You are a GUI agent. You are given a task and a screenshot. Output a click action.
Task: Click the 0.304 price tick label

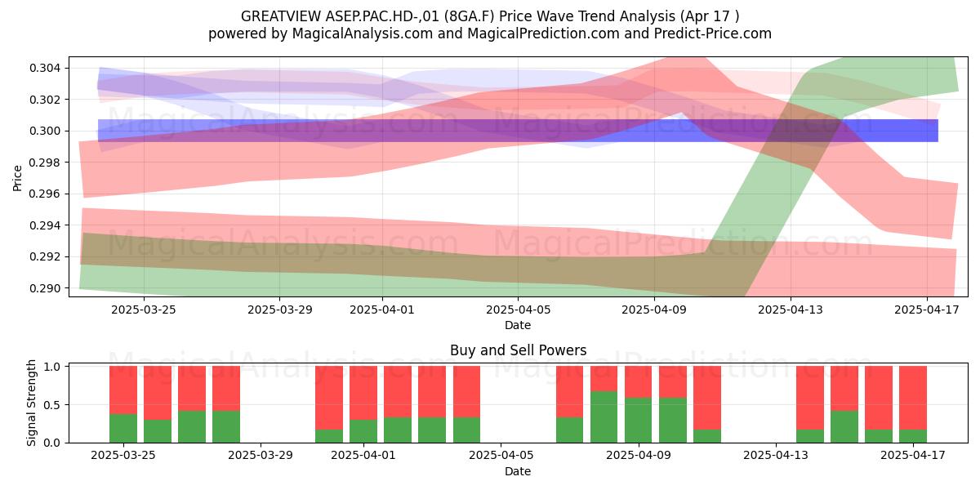[x=47, y=68]
